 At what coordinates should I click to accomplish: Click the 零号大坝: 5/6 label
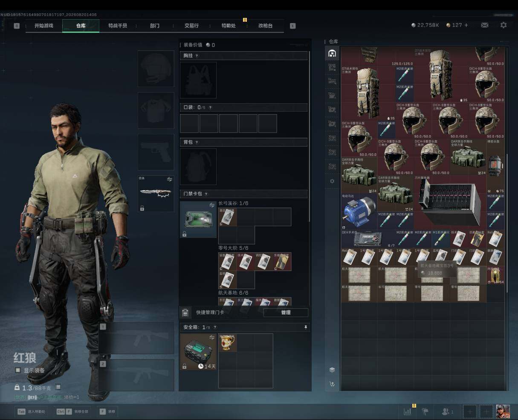coord(233,248)
